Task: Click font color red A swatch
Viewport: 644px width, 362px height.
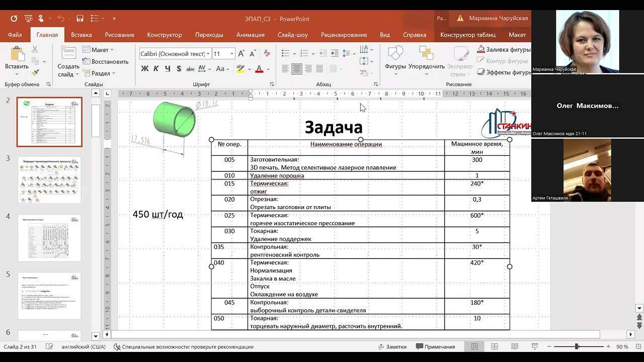Action: click(x=259, y=69)
